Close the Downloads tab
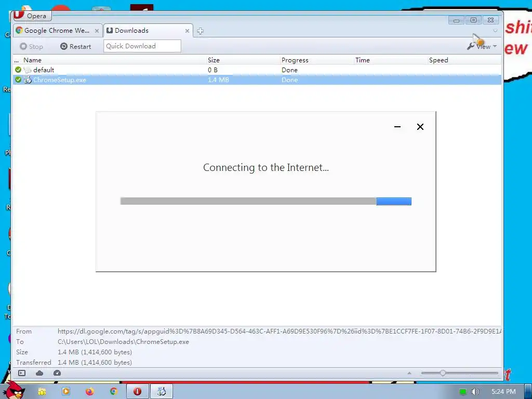 (x=187, y=31)
